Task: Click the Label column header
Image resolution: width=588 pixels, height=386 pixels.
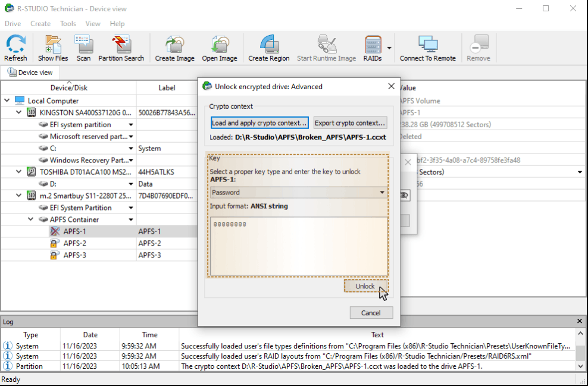Action: coord(167,87)
